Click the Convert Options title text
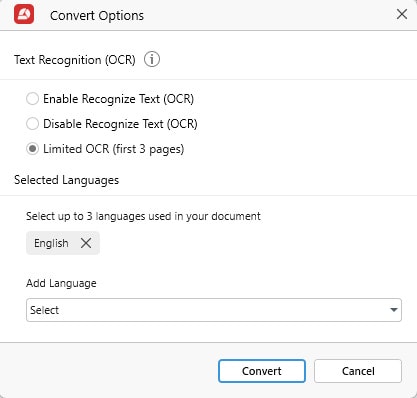Viewport: 417px width, 398px height. click(x=97, y=16)
